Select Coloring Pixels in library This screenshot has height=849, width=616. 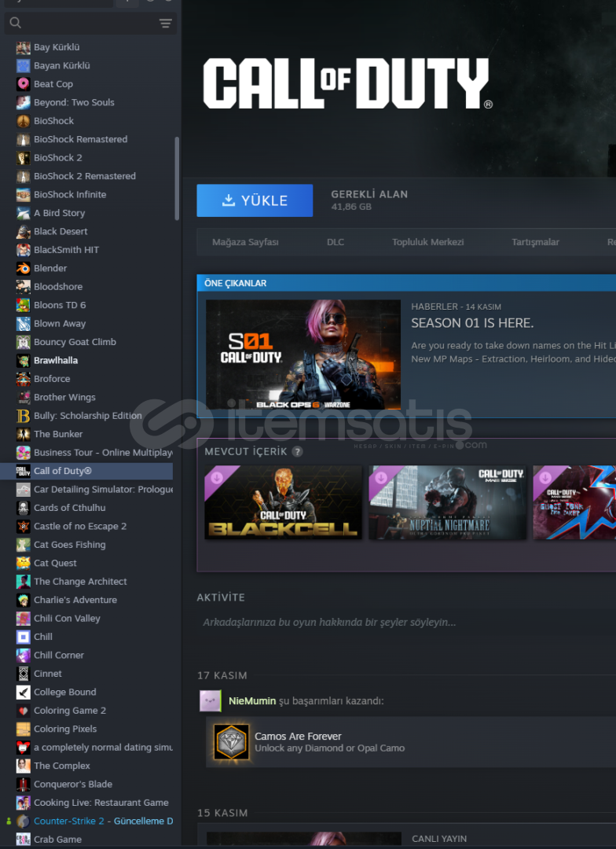point(65,729)
